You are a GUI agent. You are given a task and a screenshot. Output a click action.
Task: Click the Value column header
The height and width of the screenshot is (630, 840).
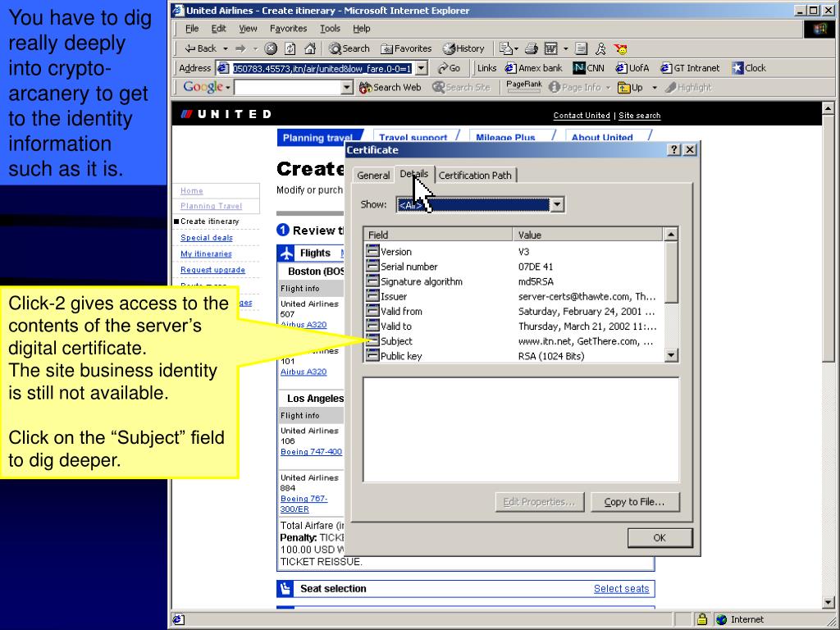[x=587, y=235]
